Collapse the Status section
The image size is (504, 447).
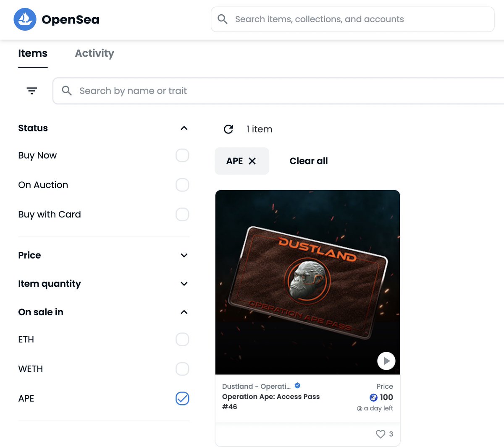(x=184, y=128)
